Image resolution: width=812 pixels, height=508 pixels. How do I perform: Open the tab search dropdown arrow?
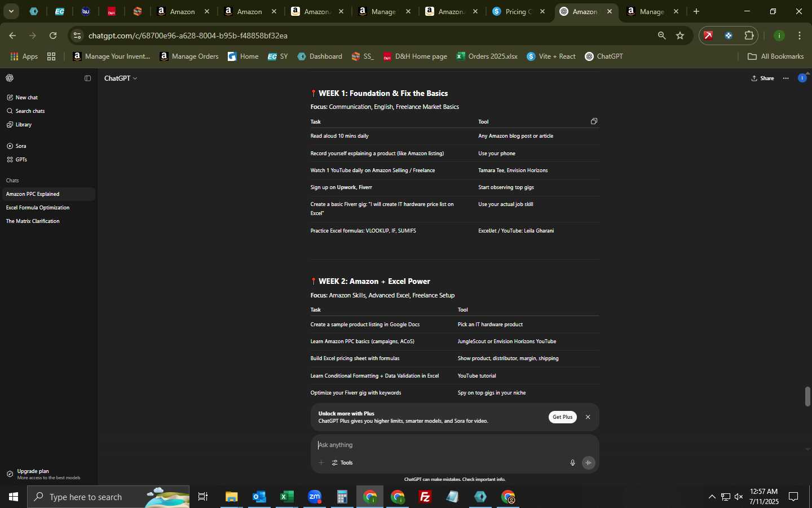(11, 11)
